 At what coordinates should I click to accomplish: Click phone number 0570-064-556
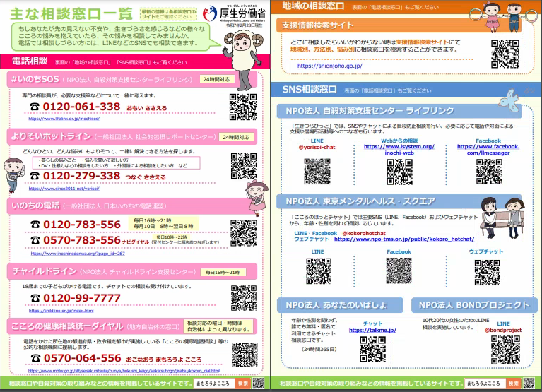pos(83,358)
